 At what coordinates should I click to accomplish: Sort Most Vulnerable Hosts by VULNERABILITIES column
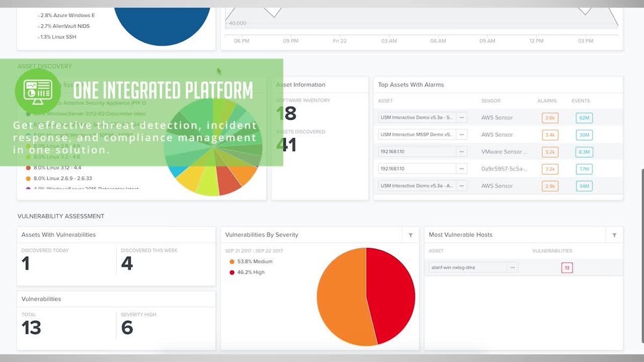(x=552, y=251)
